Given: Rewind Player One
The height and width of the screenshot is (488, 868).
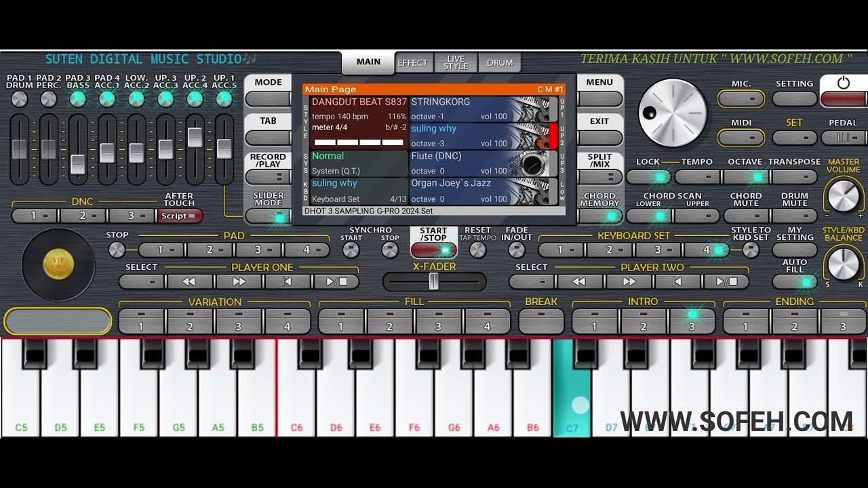Looking at the screenshot, I should (x=191, y=281).
